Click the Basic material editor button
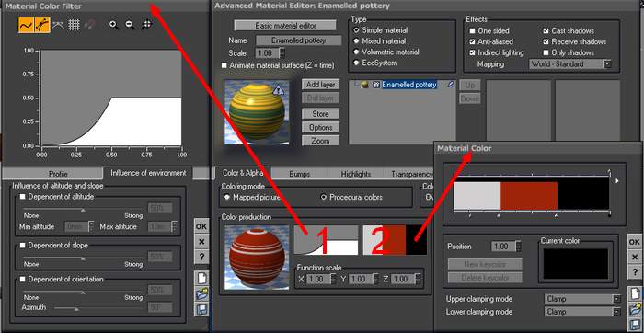Viewport: 644px width, 333px height. click(x=285, y=26)
